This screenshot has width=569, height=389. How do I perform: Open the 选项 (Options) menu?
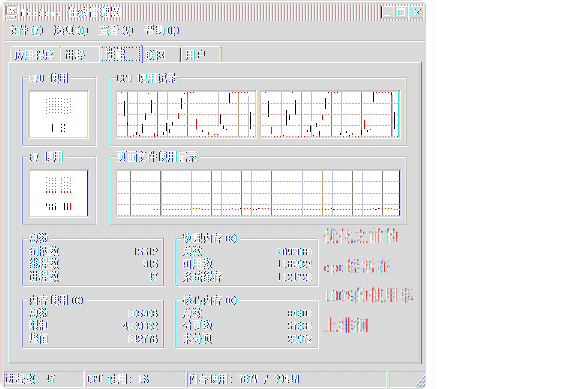(x=71, y=30)
